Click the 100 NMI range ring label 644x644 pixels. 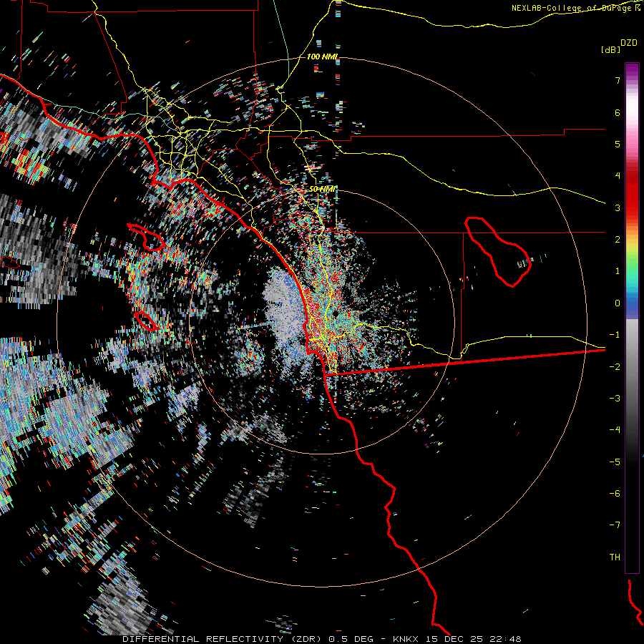coord(323,57)
